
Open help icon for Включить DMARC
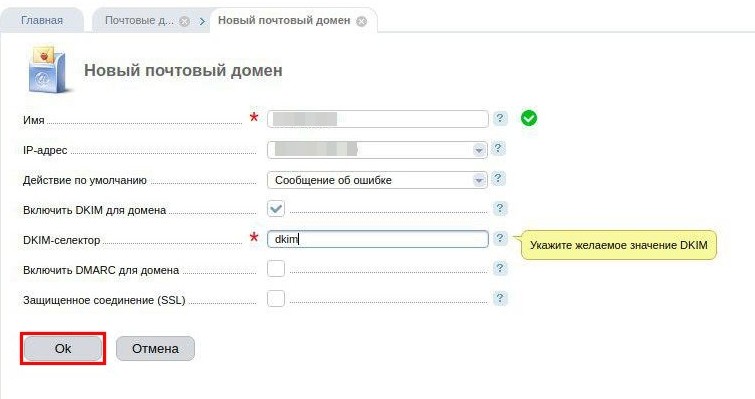(500, 268)
